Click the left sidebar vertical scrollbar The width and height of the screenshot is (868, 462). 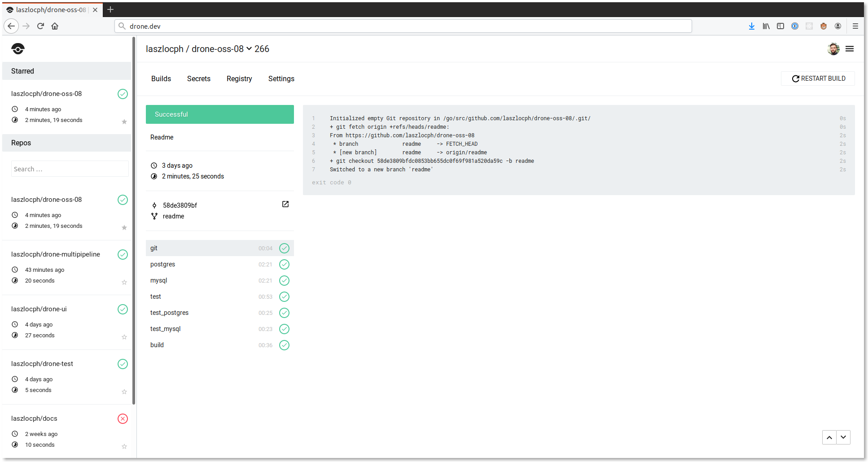[134, 220]
